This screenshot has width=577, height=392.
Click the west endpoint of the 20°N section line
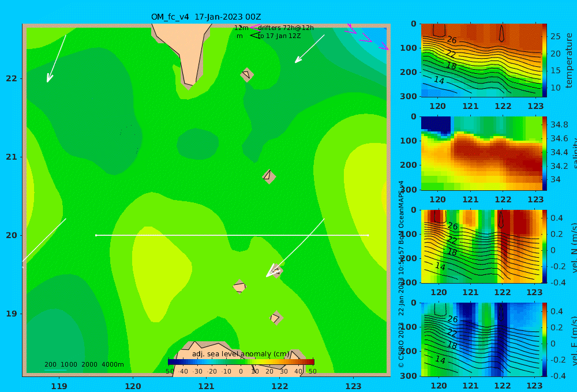coord(96,235)
